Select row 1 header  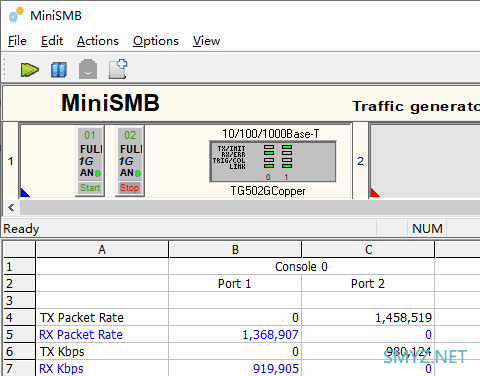pos(19,267)
